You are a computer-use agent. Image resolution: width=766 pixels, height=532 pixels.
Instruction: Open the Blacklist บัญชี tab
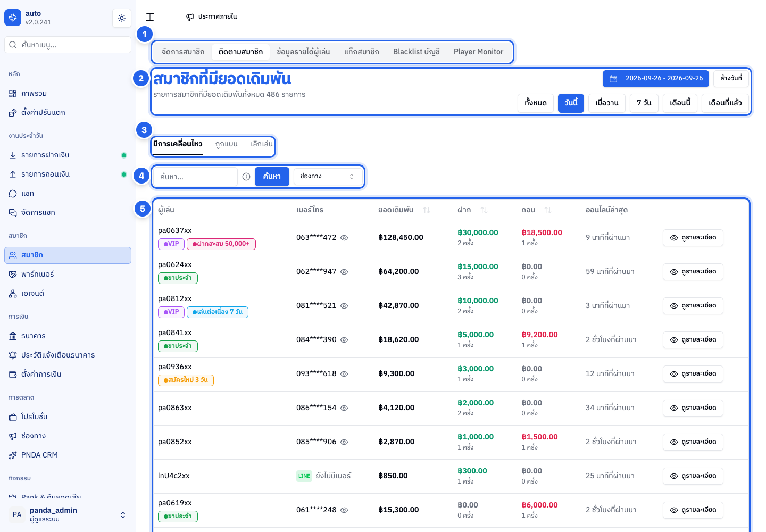click(417, 52)
